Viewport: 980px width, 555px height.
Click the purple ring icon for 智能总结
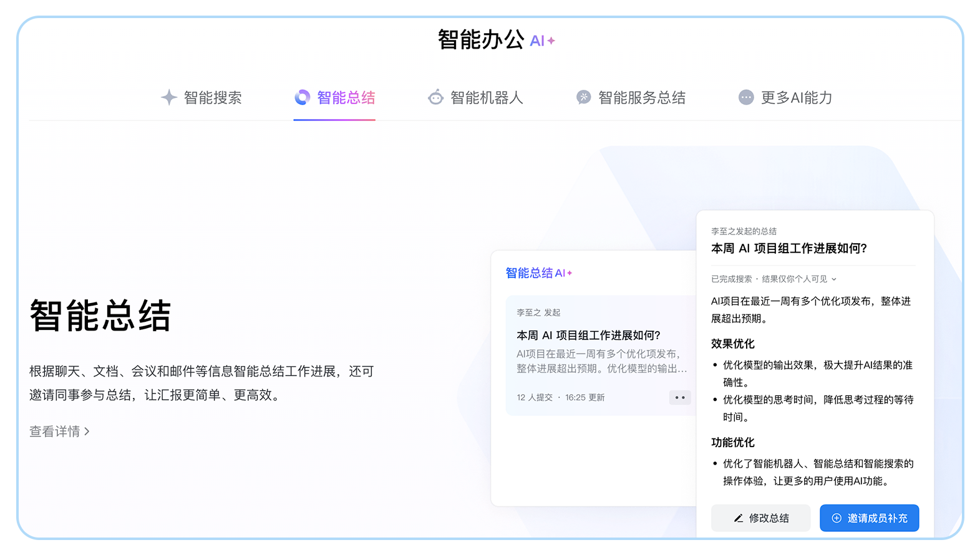(x=303, y=97)
